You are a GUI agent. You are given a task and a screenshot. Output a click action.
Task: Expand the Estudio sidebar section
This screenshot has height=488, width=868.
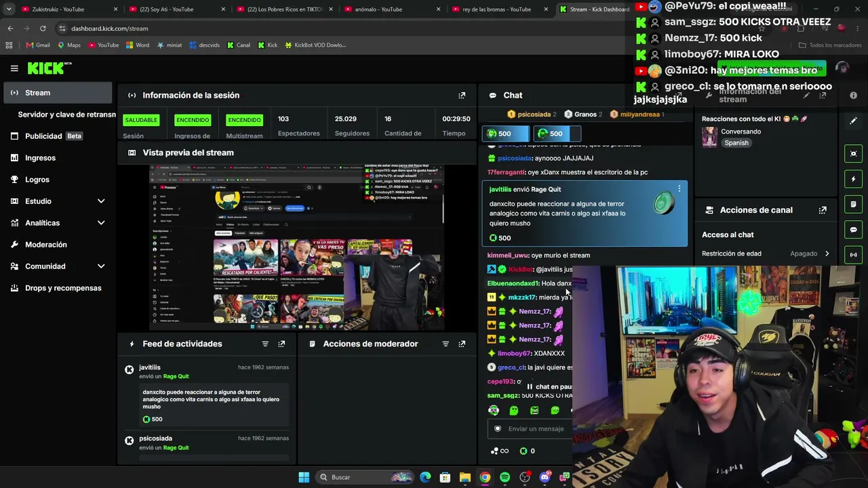point(101,201)
